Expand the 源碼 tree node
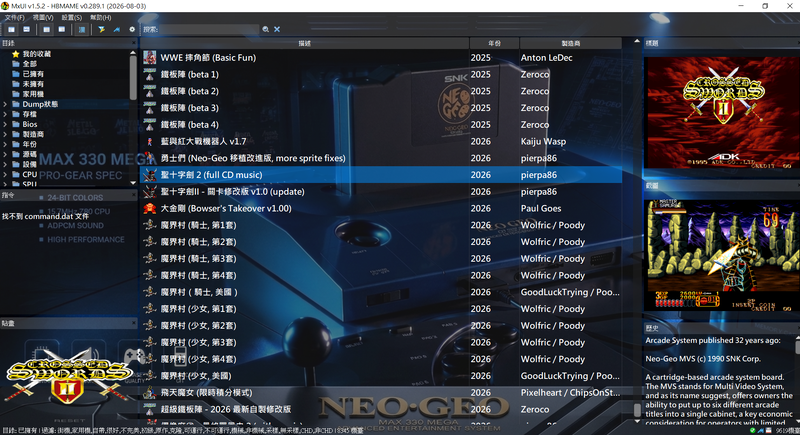The image size is (800, 435). pos(5,154)
